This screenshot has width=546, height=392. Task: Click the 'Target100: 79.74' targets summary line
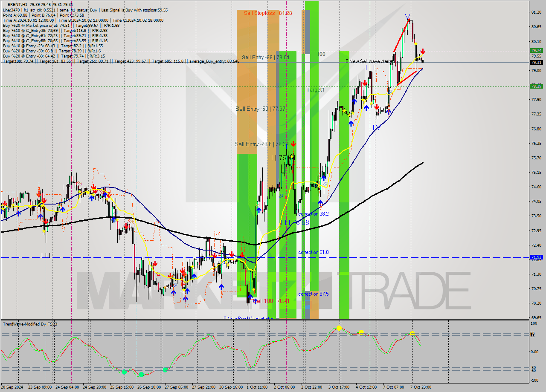coord(121,61)
